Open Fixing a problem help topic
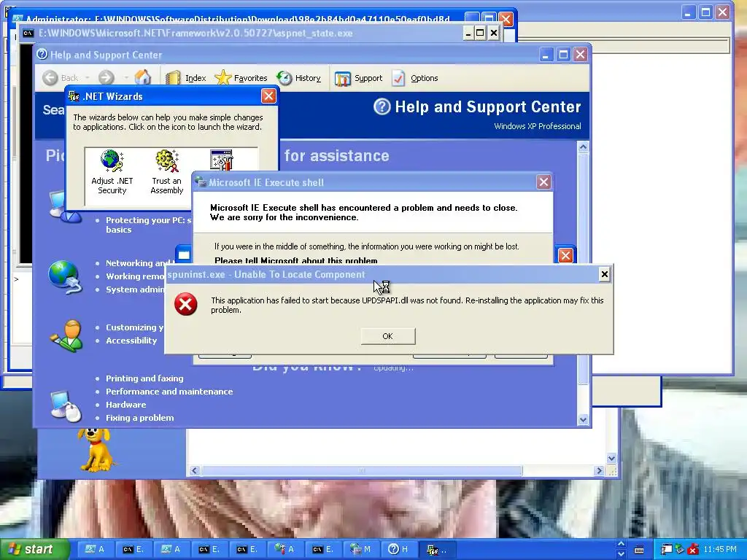747x560 pixels. point(139,418)
